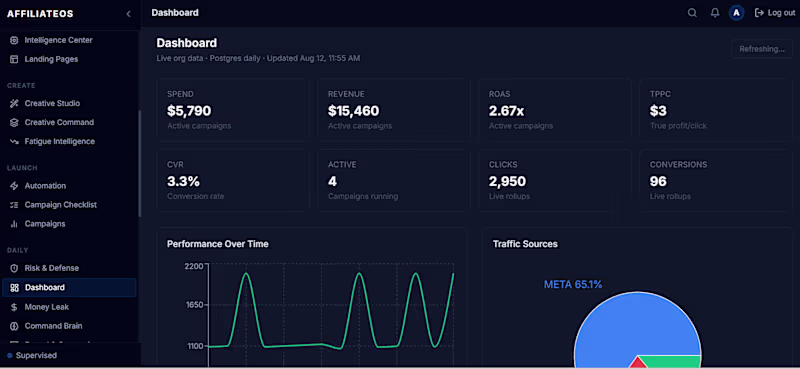Click the Campaign Checklist list icon
This screenshot has width=800, height=369.
pos(14,205)
